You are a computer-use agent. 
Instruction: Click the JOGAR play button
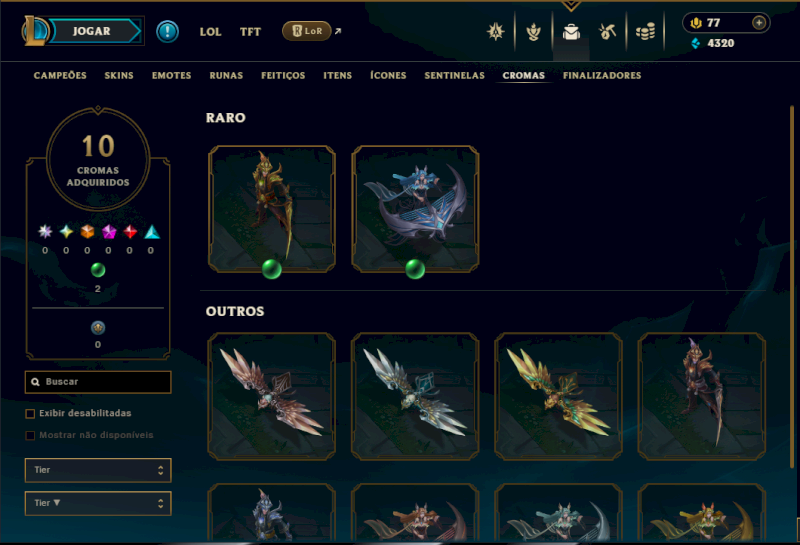click(94, 31)
